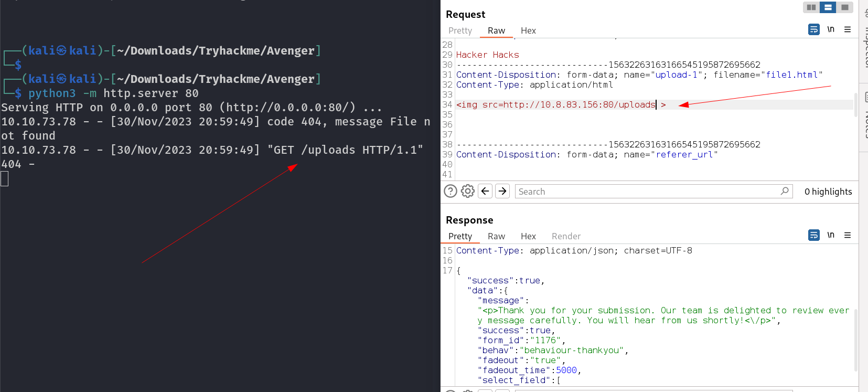Screen dimensions: 868x392
Task: Open Request search settings gear
Action: coord(468,191)
